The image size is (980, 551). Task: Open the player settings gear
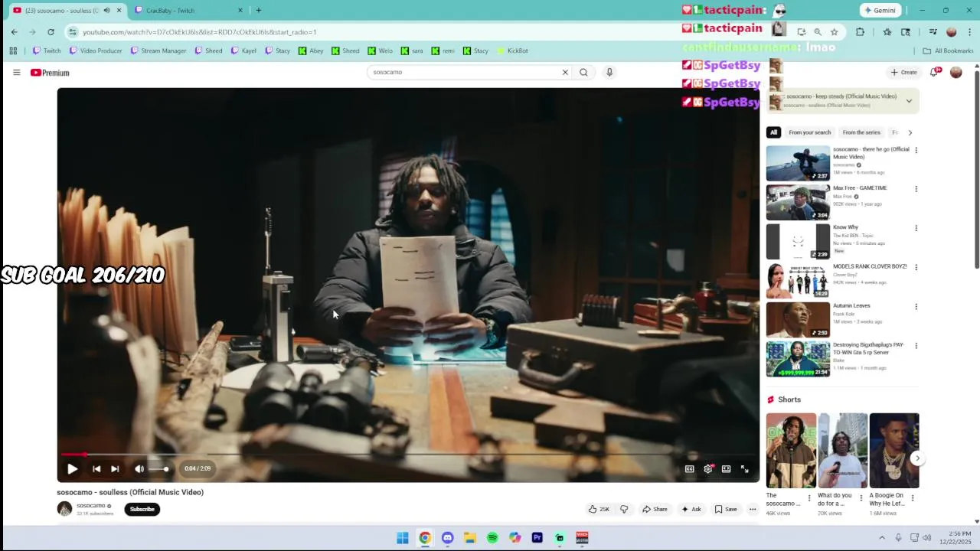click(708, 468)
